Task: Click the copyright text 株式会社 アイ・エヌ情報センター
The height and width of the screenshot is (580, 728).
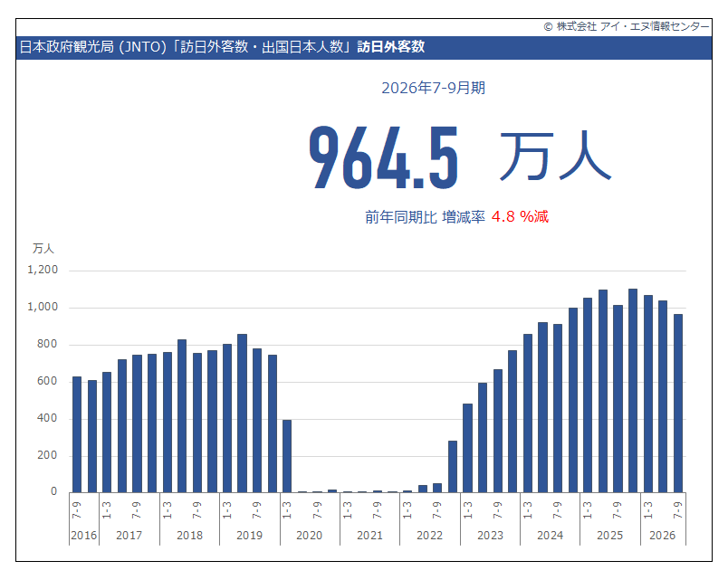Action: (627, 26)
